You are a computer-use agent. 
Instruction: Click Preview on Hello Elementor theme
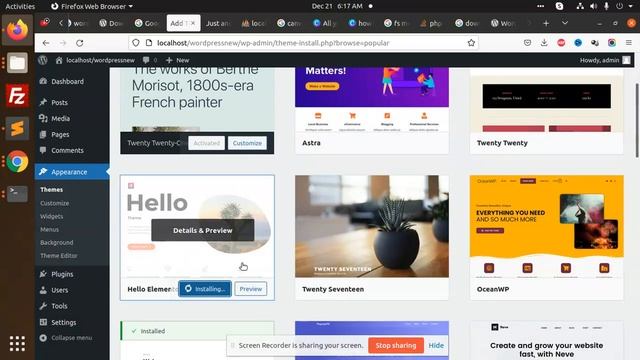coord(251,289)
